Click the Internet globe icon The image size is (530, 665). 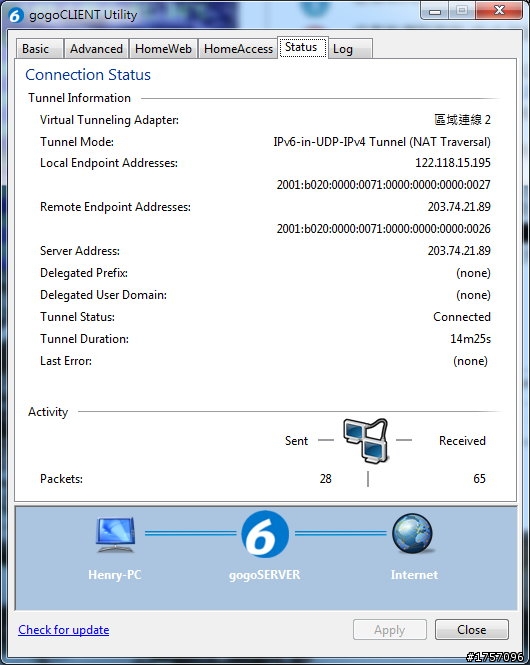[x=413, y=534]
